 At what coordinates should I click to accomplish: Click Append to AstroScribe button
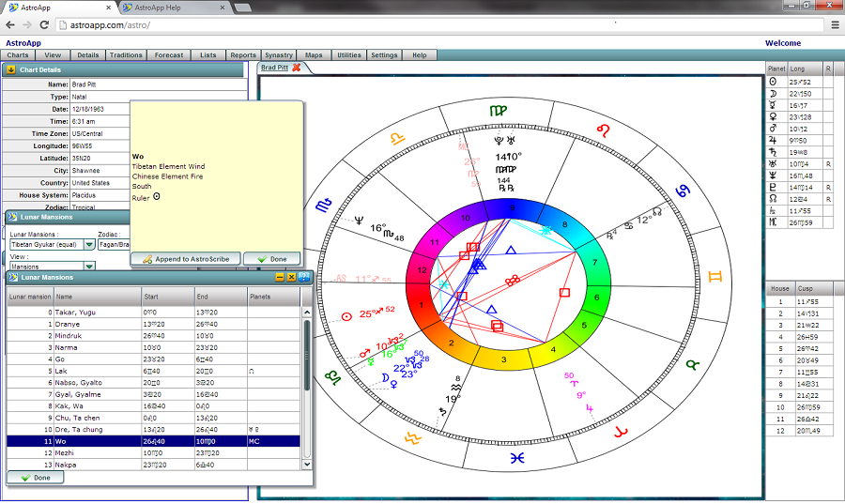(x=184, y=258)
